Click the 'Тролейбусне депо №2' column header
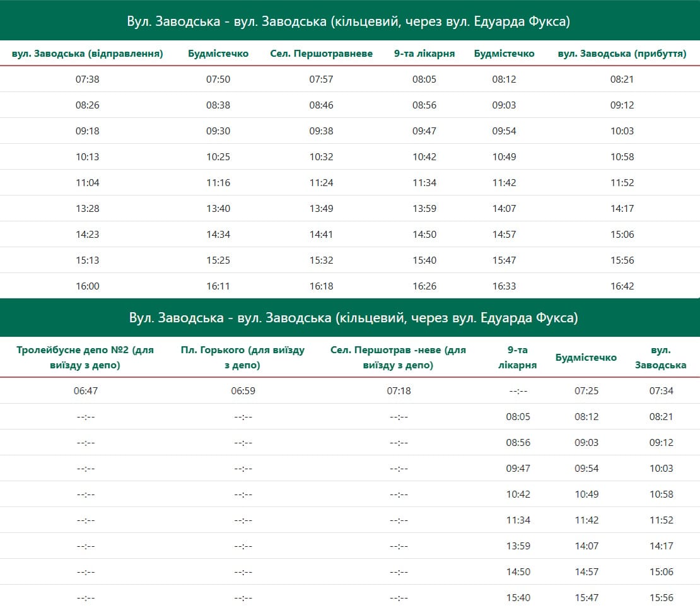The image size is (700, 608). tap(85, 357)
